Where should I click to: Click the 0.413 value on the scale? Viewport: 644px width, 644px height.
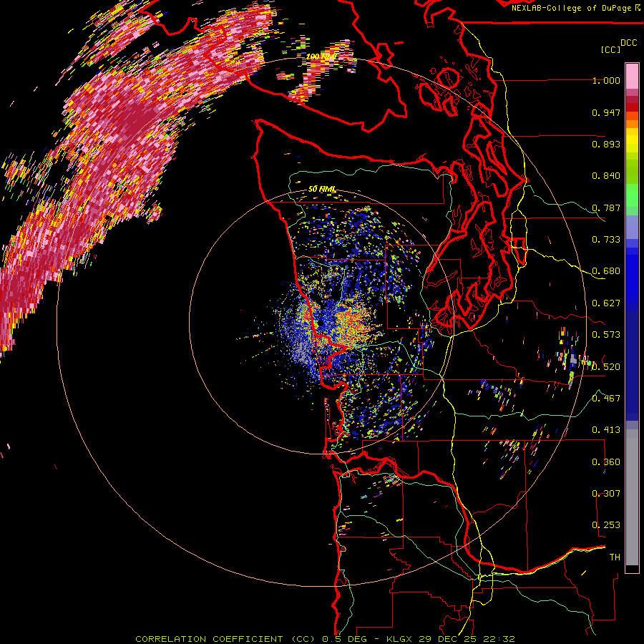coord(606,430)
